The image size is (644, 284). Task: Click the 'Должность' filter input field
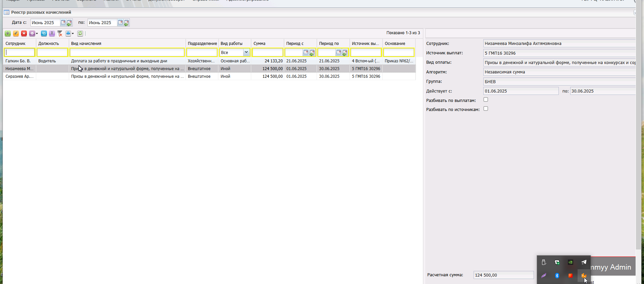pos(52,52)
